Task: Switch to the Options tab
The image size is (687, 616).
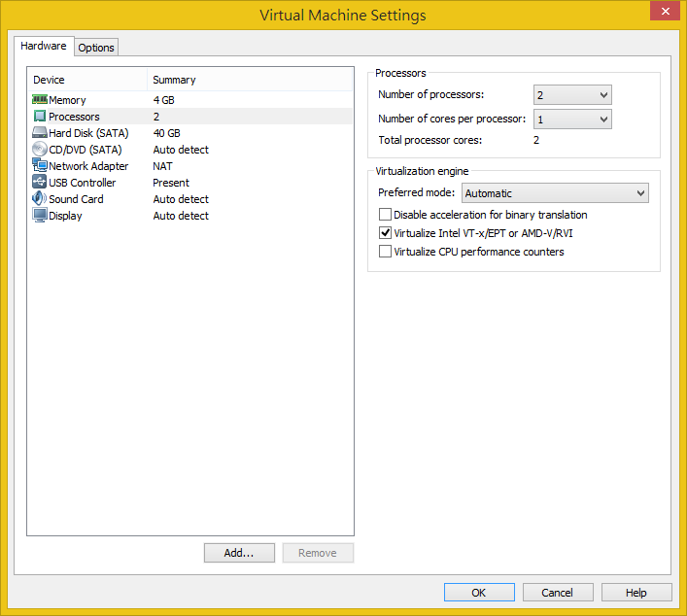Action: (x=96, y=48)
